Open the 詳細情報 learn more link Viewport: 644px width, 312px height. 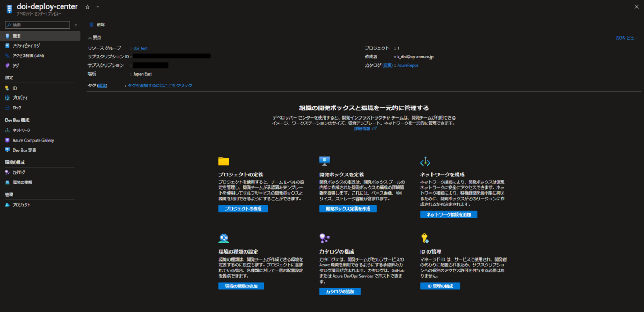365,129
